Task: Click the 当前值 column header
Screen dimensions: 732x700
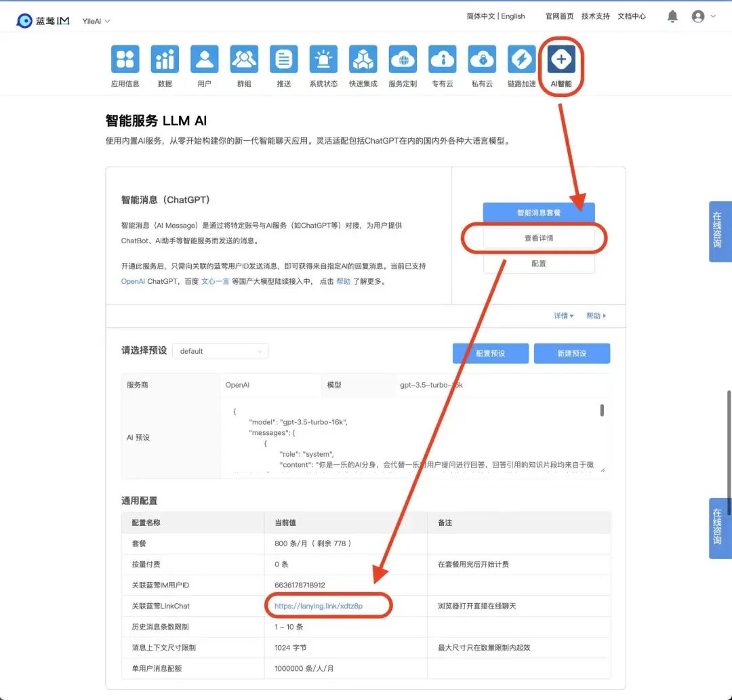Action: tap(285, 522)
